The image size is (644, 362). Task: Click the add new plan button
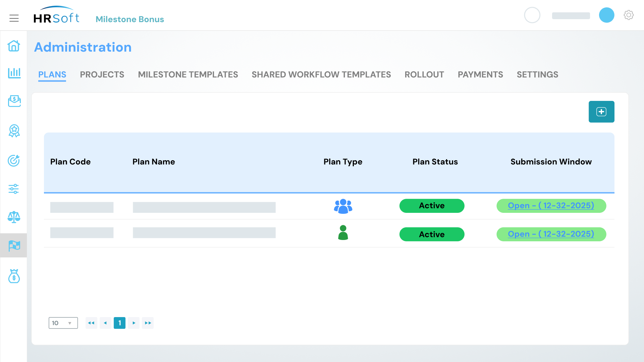tap(601, 112)
